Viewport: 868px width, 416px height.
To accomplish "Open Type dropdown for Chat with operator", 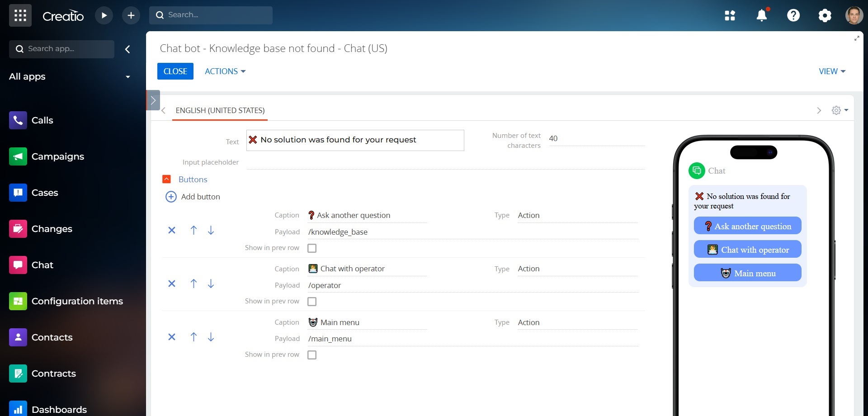I will click(578, 269).
